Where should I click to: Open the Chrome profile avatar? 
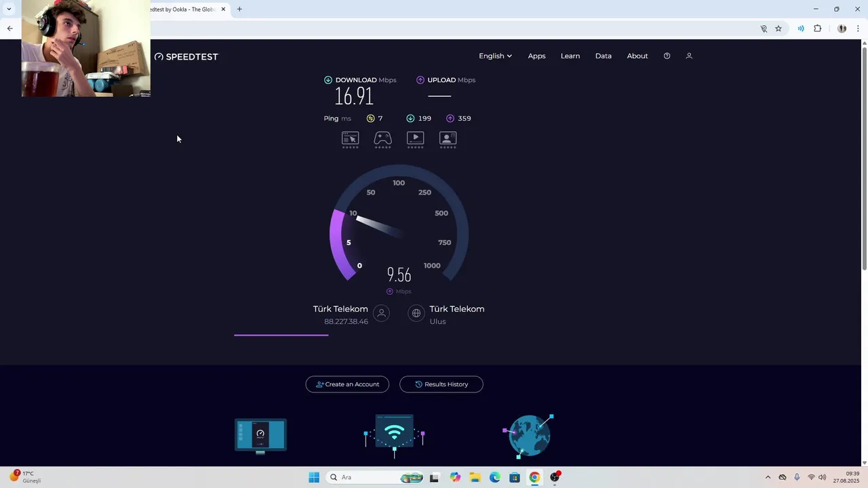(x=842, y=28)
